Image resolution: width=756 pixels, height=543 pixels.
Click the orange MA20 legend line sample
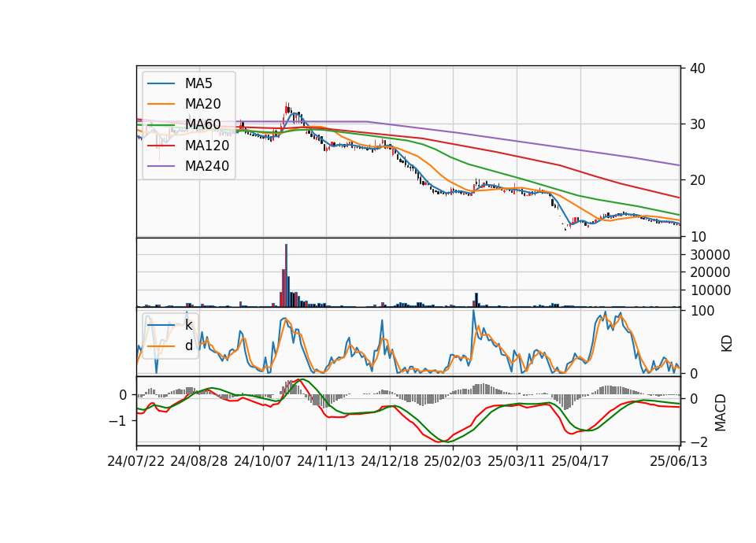click(x=161, y=104)
